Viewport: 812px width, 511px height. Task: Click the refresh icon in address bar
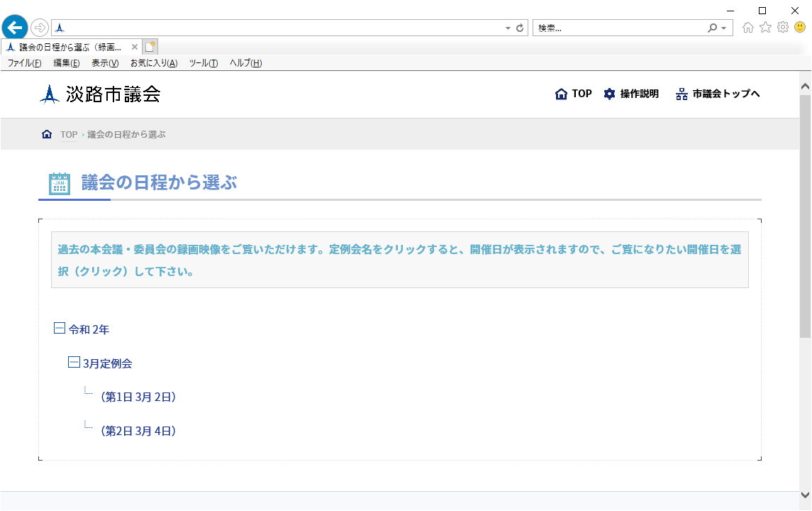click(x=520, y=28)
